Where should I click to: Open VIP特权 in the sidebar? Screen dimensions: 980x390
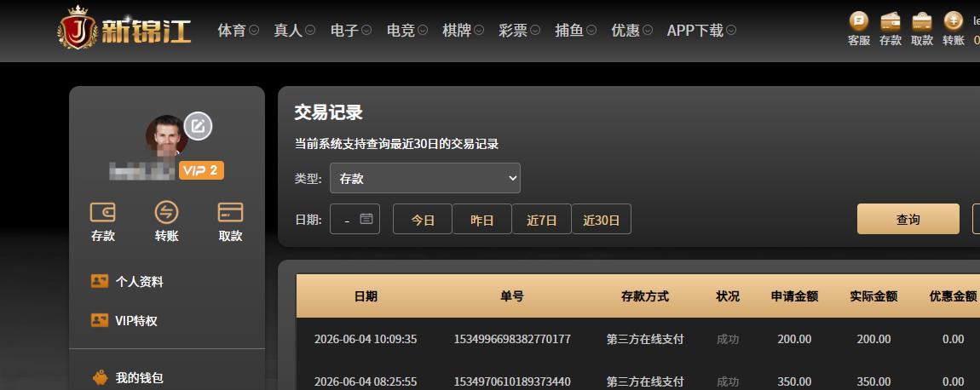tap(136, 321)
